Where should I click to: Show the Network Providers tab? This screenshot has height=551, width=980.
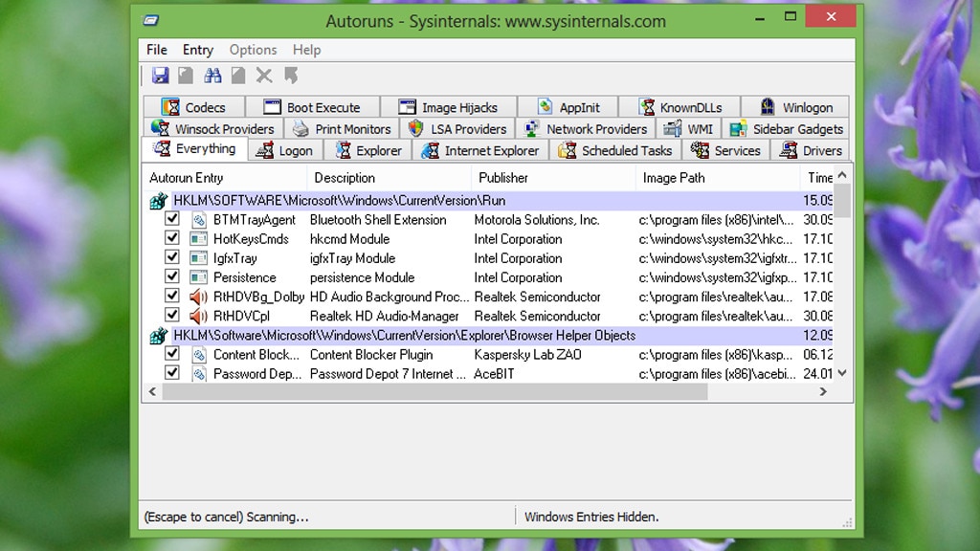585,129
